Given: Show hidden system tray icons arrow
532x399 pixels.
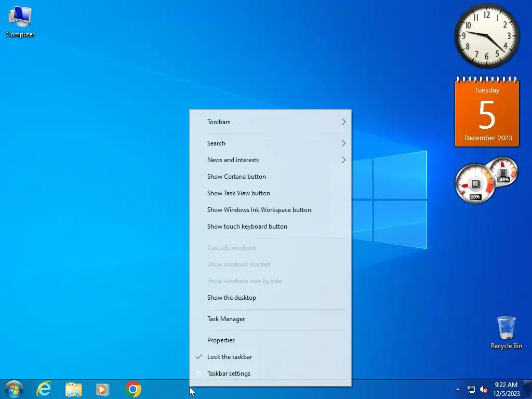Looking at the screenshot, I should pos(458,389).
